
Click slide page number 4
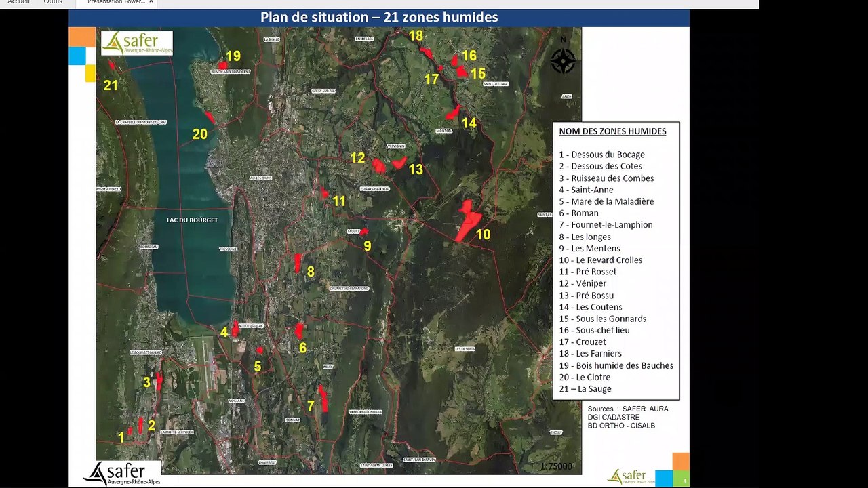point(685,481)
